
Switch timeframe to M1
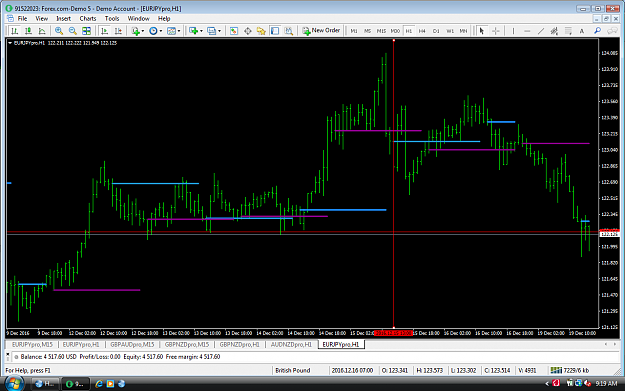(x=354, y=31)
